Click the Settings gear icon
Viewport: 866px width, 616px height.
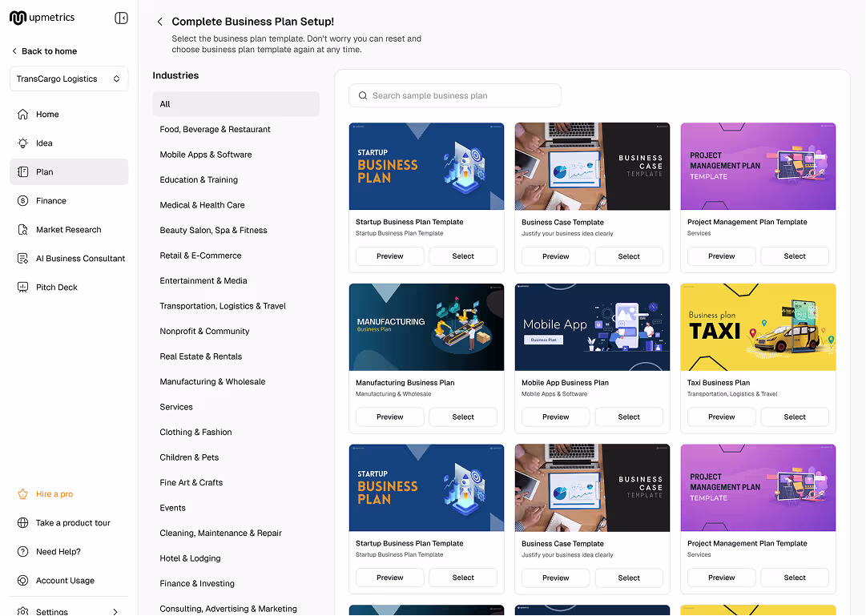(x=22, y=611)
